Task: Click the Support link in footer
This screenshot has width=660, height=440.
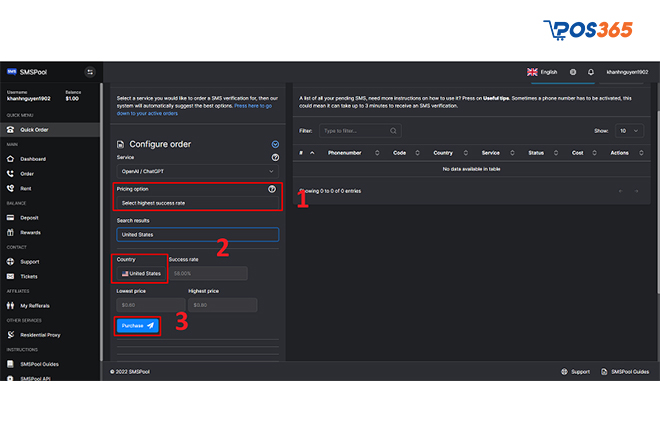Action: click(575, 372)
